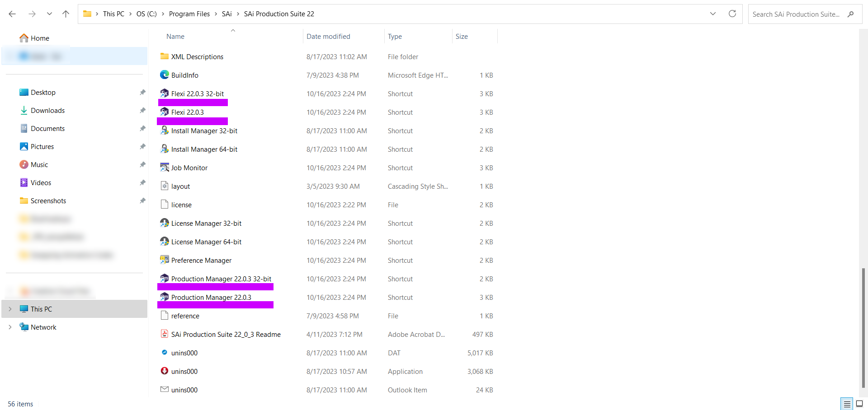This screenshot has height=410, width=868.
Task: Select This PC in navigation pane
Action: (x=75, y=309)
